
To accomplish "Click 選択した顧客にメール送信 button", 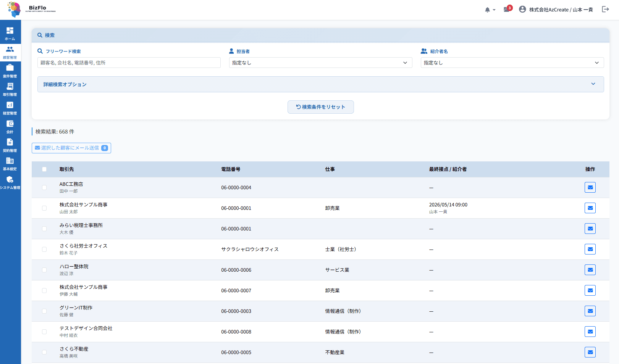I will point(71,148).
